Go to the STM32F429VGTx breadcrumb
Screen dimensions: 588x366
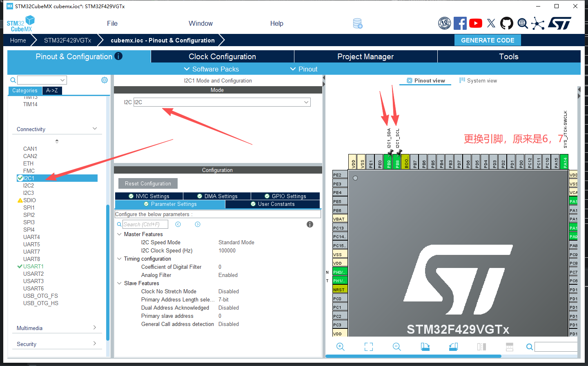[x=68, y=40]
